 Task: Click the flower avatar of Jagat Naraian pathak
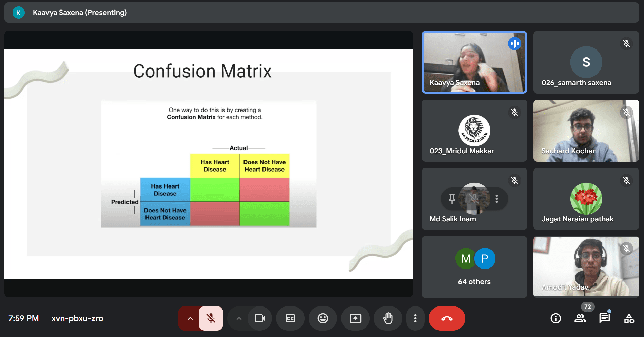point(586,199)
